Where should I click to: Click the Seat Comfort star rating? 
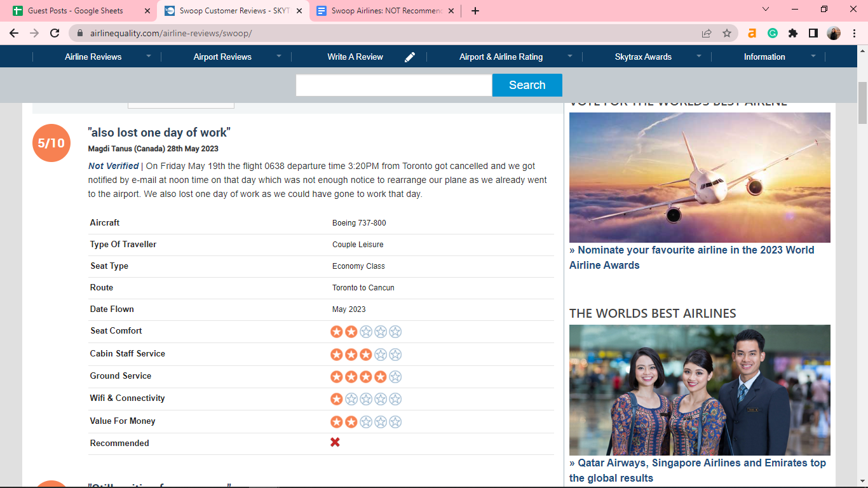(366, 332)
